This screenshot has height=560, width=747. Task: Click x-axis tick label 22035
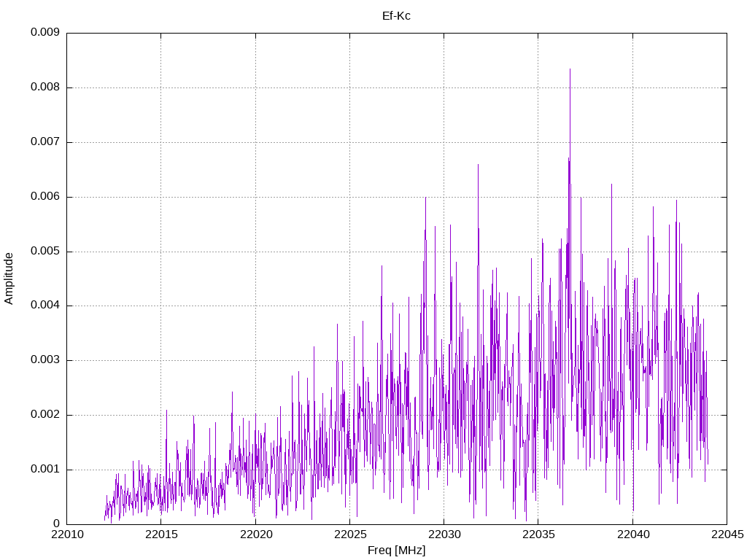click(x=538, y=534)
